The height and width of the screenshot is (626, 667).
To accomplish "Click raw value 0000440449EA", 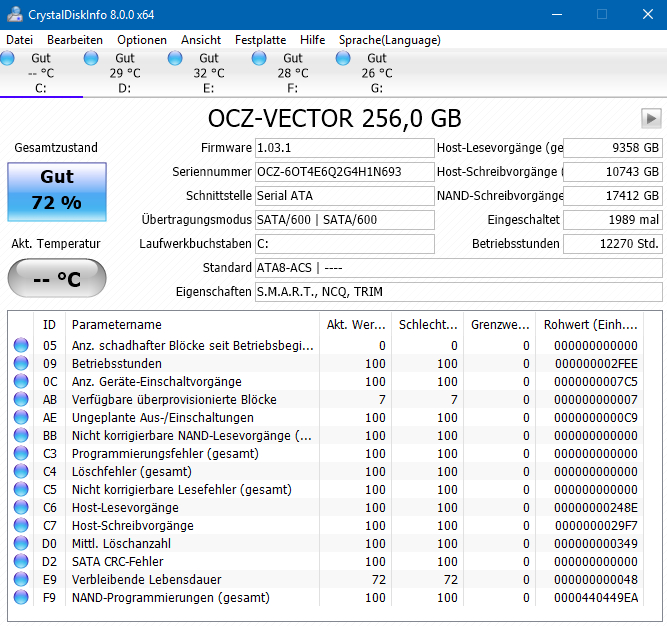I will coord(596,598).
